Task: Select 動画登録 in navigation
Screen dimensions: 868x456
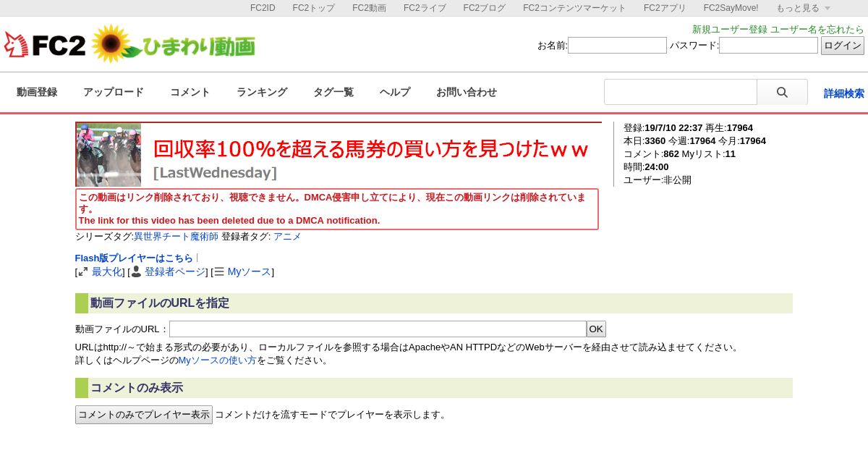Action: click(x=37, y=93)
